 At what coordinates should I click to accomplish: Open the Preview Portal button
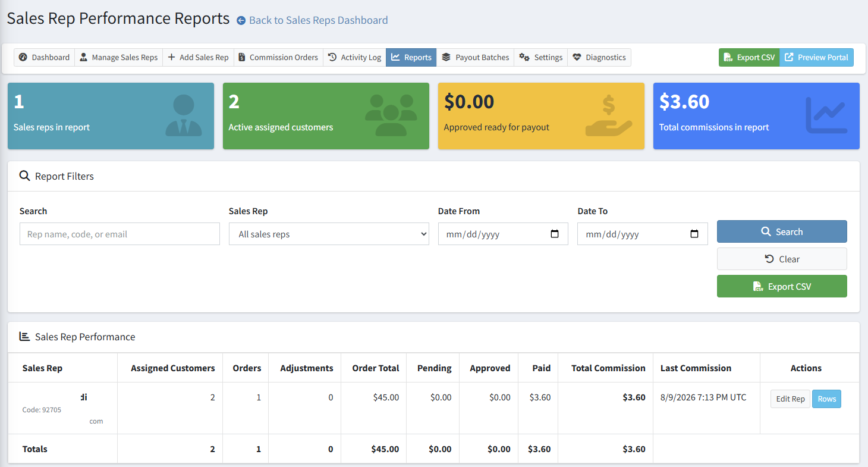pyautogui.click(x=816, y=57)
